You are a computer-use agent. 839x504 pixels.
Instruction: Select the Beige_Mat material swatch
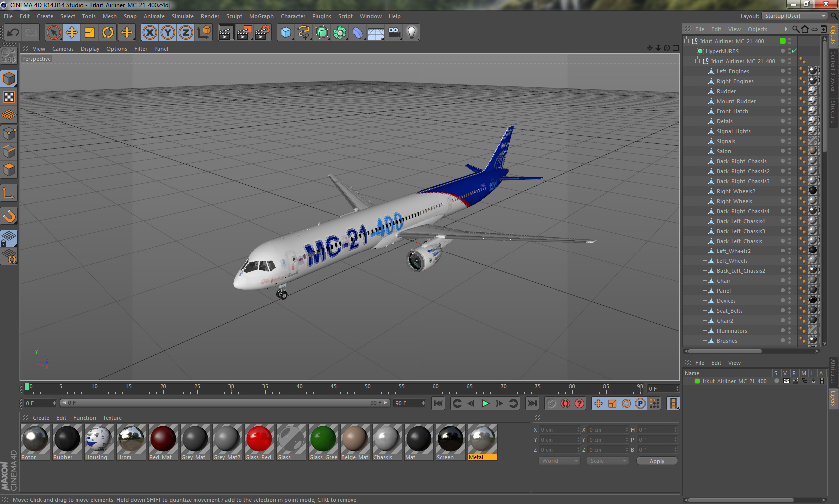tap(355, 442)
